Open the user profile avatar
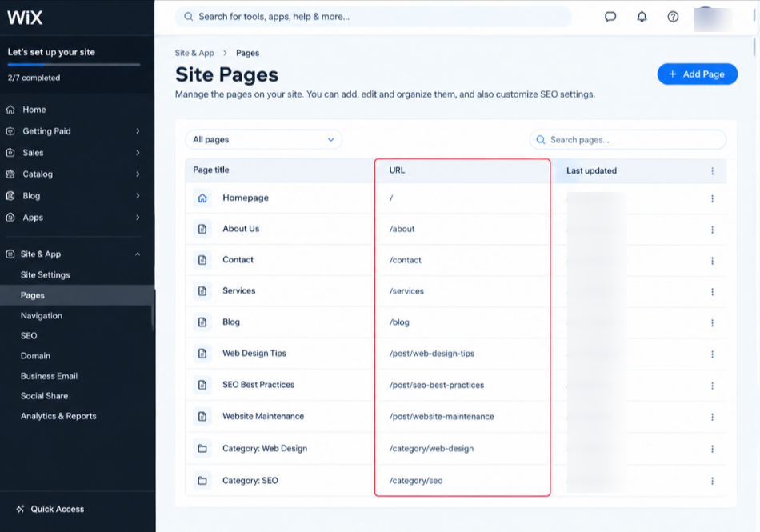The image size is (760, 532). coord(713,19)
